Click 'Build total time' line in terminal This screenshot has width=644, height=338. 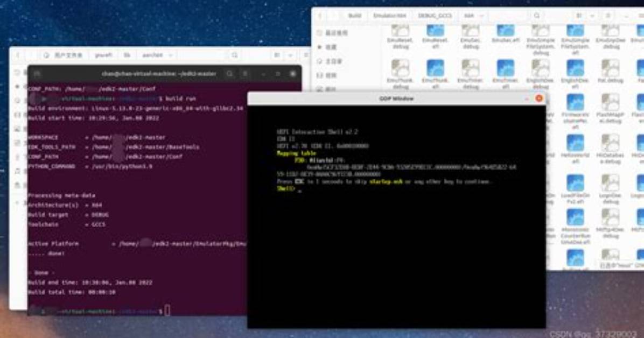[x=72, y=292]
